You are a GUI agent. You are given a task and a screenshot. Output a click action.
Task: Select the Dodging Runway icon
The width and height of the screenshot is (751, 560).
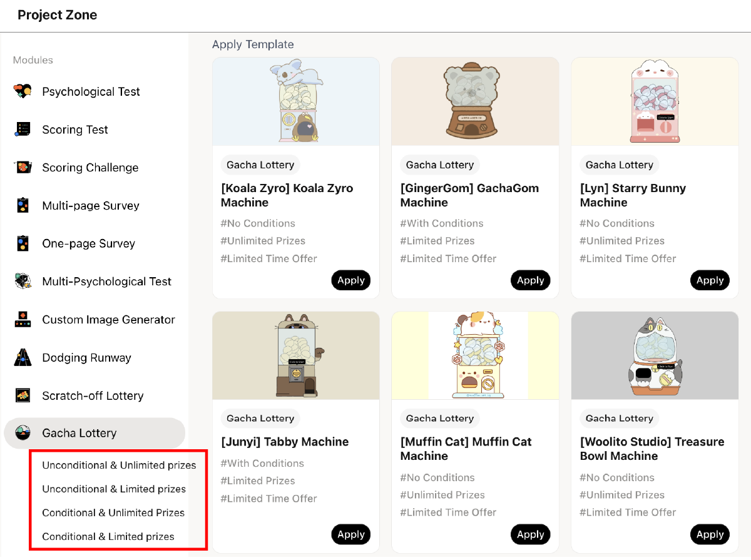click(x=23, y=358)
